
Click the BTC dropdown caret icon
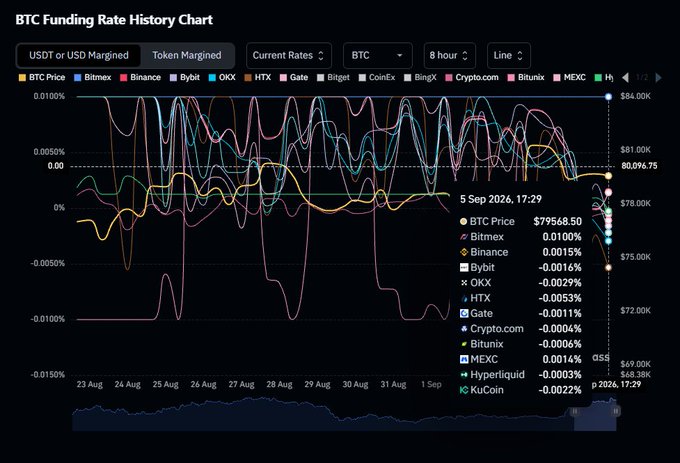399,55
